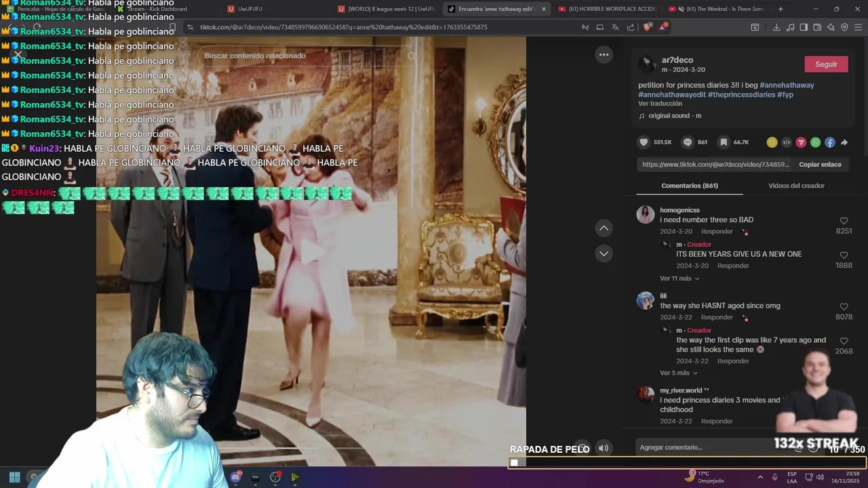Open ar7deco profile name

click(677, 60)
